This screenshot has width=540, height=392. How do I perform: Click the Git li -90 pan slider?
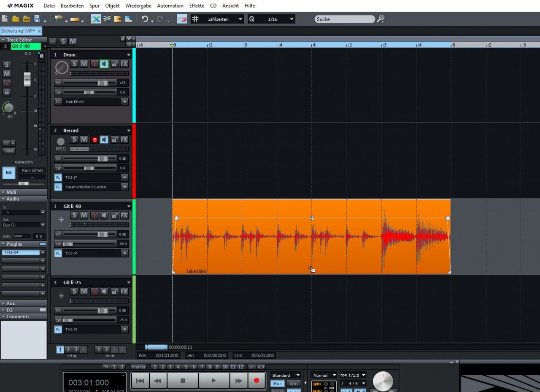(x=89, y=244)
